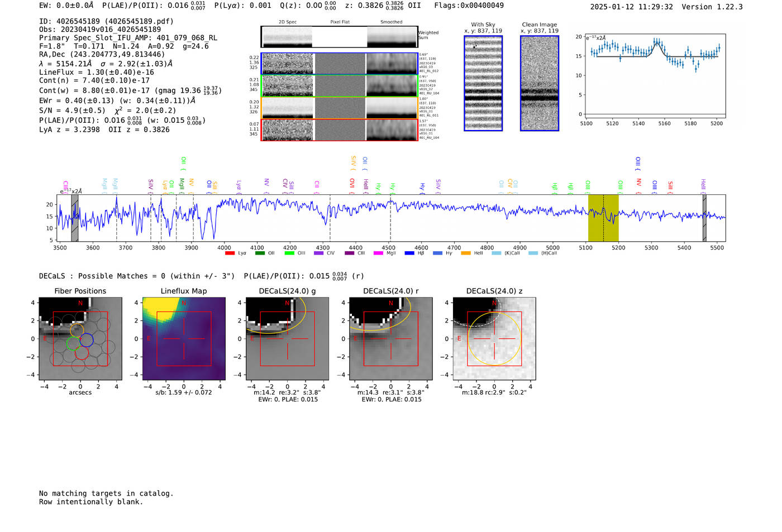Viewport: 782px width, 532px height.
Task: Click the 'm:18.8 rc:2.9" s:0.2"' caption
Action: tap(494, 392)
